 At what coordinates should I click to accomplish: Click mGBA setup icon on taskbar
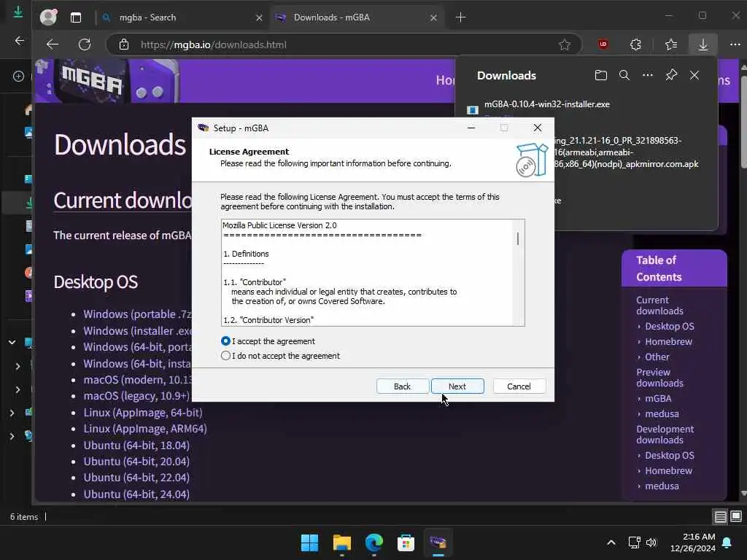(x=438, y=542)
